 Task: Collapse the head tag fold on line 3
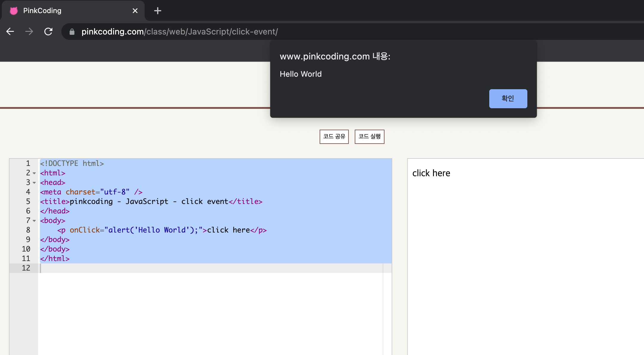coord(34,183)
